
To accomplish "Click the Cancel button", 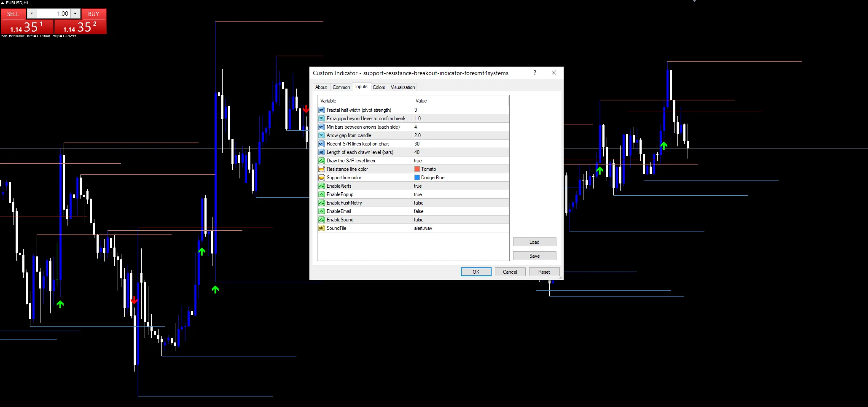I will click(510, 272).
